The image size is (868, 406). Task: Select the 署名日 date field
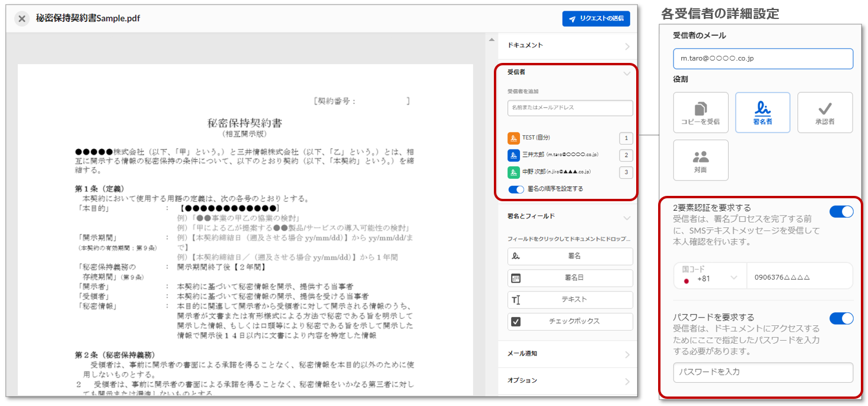[570, 278]
